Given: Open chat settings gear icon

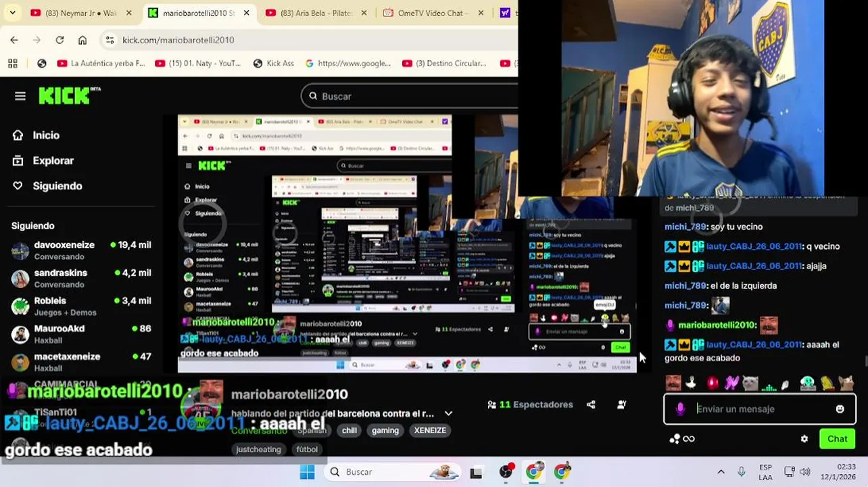Looking at the screenshot, I should point(804,439).
